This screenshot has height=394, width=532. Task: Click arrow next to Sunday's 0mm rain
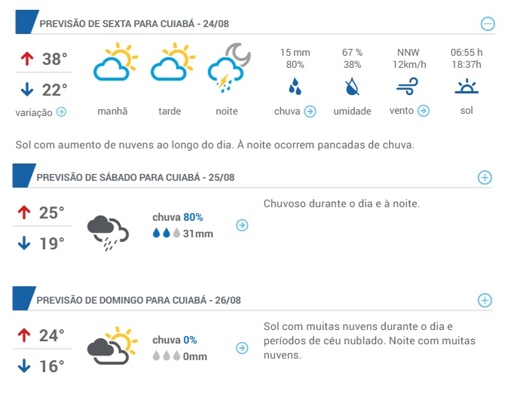(242, 348)
